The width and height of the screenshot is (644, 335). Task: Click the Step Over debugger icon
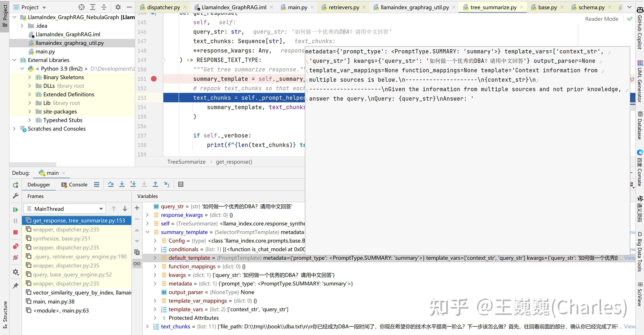click(111, 184)
